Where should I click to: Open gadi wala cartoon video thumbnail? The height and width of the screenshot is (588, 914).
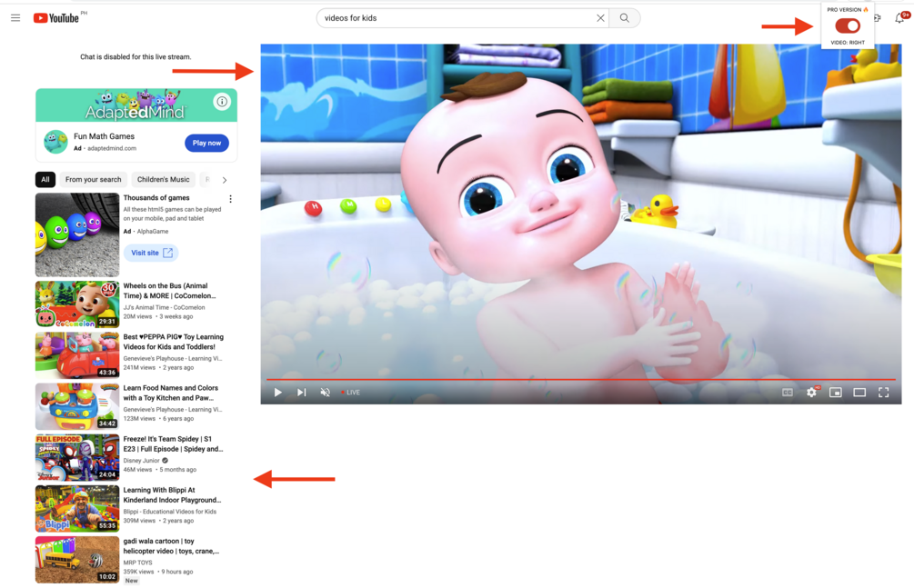point(77,560)
